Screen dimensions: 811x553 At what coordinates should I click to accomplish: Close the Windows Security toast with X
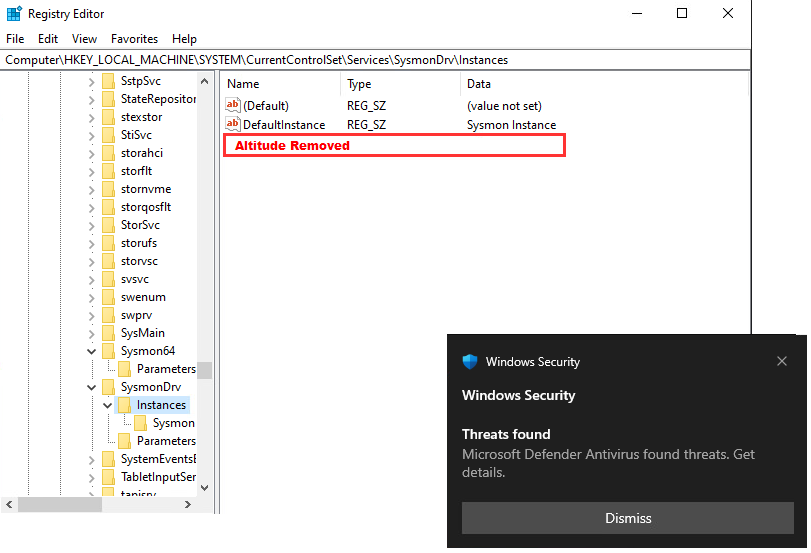coord(782,361)
